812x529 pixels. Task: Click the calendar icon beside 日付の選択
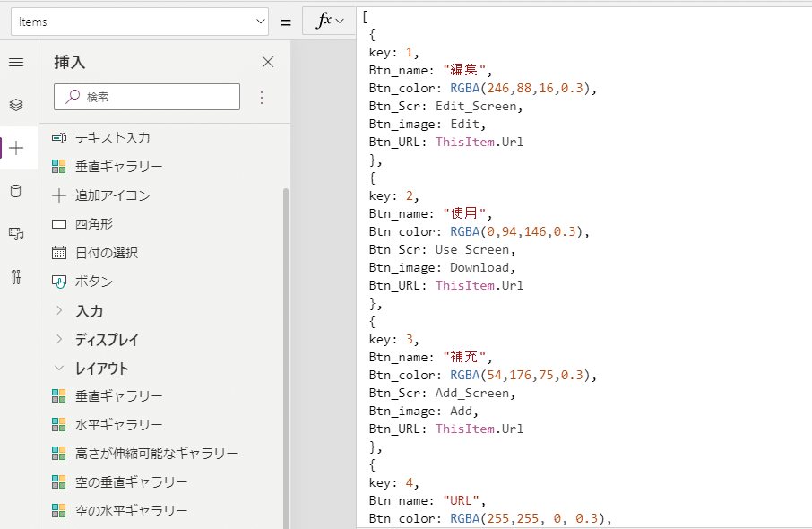coord(59,252)
